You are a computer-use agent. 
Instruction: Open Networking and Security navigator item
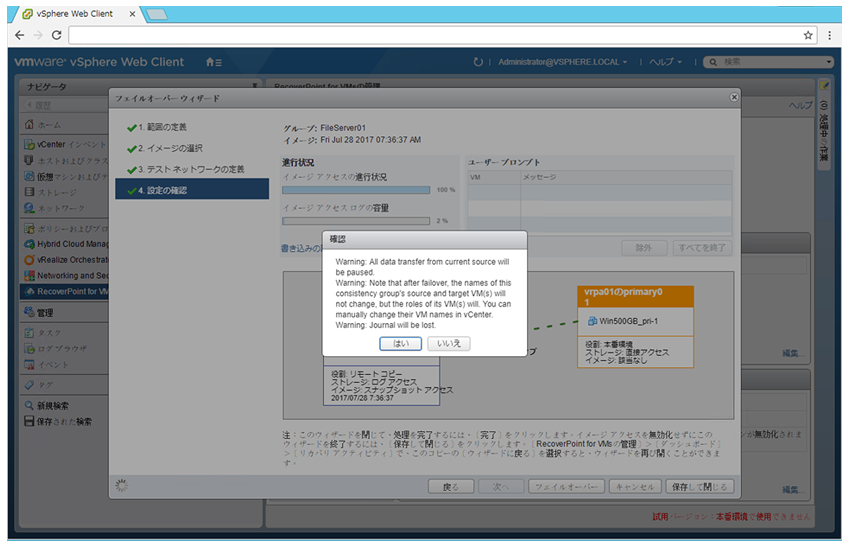pos(65,275)
